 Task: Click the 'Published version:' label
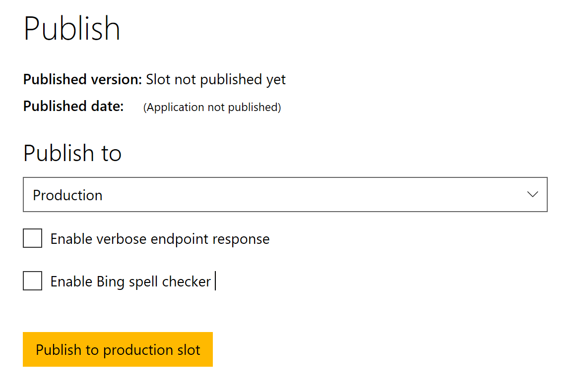[x=82, y=79]
